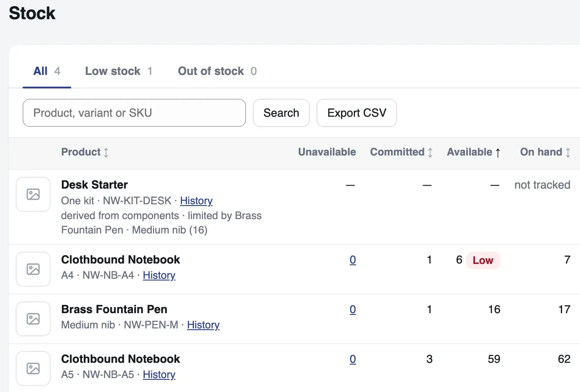Click available value 59 for Notebook A5

(494, 359)
